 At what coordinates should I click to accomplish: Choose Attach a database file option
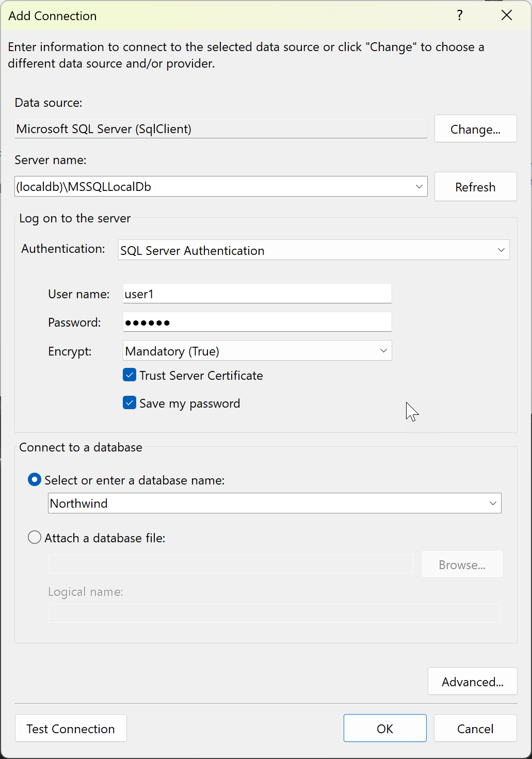[x=35, y=538]
